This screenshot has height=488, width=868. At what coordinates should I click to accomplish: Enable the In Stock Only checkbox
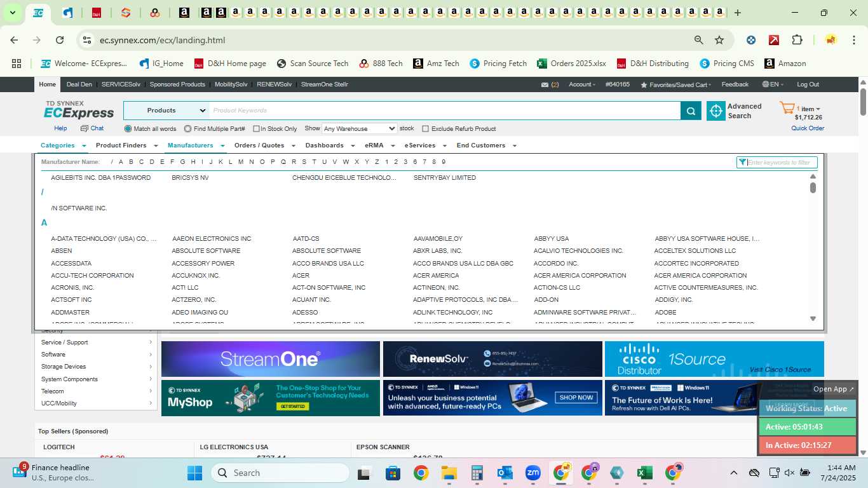pyautogui.click(x=256, y=129)
